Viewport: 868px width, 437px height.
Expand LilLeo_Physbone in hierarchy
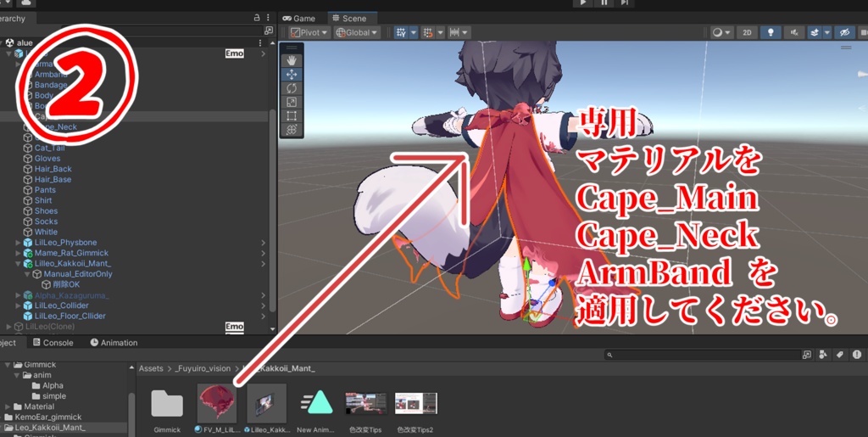pos(19,243)
